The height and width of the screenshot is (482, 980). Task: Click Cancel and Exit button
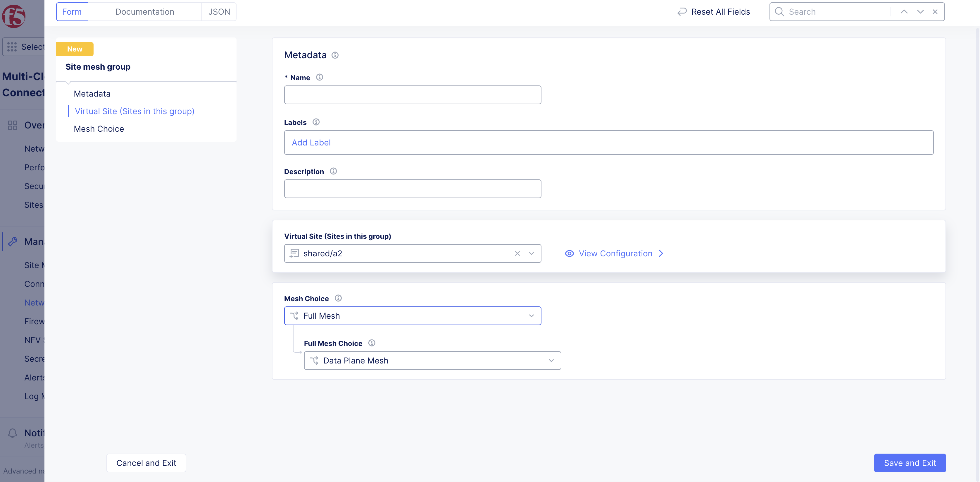tap(146, 463)
